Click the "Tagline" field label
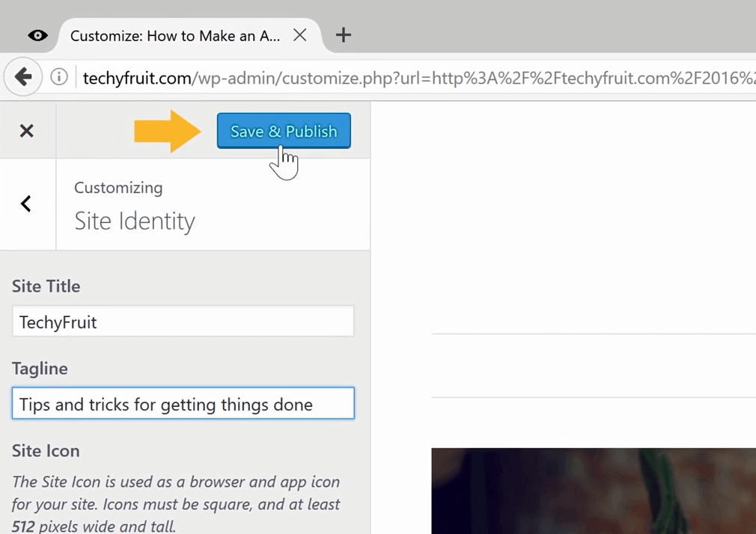 click(x=40, y=369)
